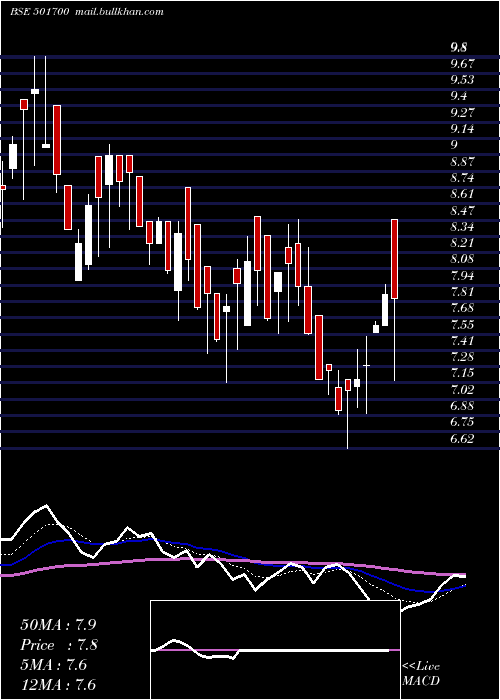Select the 8.74 price label
This screenshot has width=500, height=700.
462,178
